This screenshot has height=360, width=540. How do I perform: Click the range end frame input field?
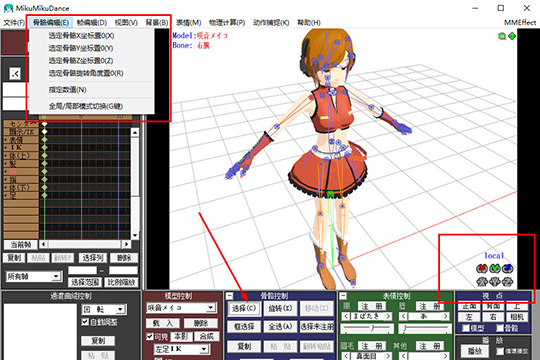[x=123, y=270]
